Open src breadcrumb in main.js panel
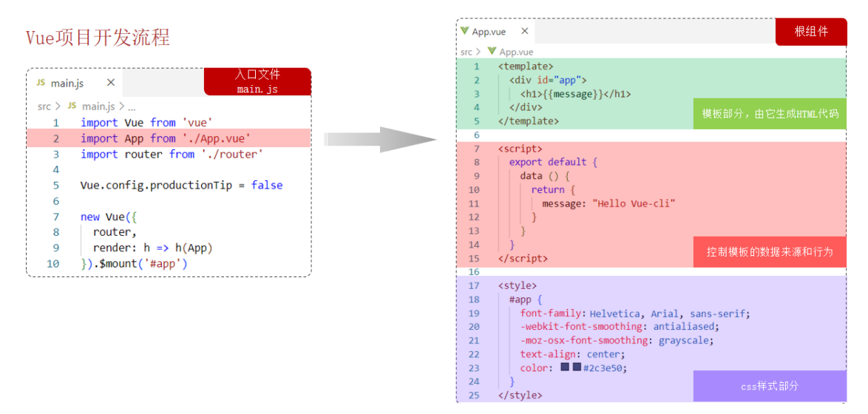The image size is (868, 414). coord(44,106)
